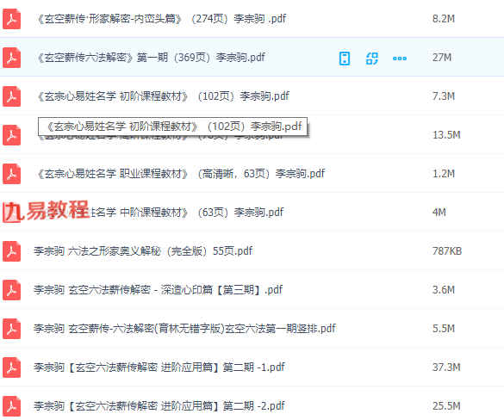
Task: Open 进阶应用篇 第二期 -2.pdf
Action: pyautogui.click(x=159, y=406)
